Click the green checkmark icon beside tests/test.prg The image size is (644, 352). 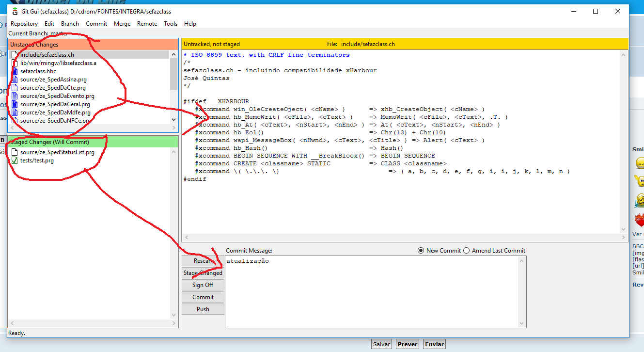(15, 160)
